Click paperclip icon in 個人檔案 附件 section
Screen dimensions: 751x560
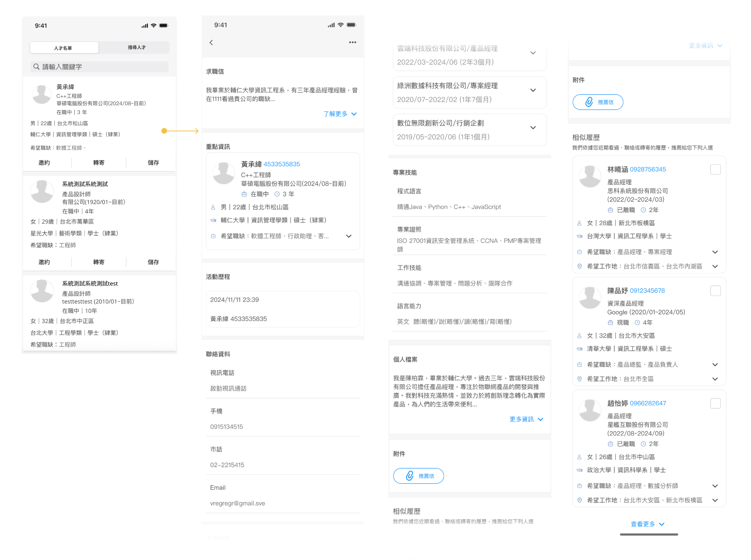click(409, 476)
